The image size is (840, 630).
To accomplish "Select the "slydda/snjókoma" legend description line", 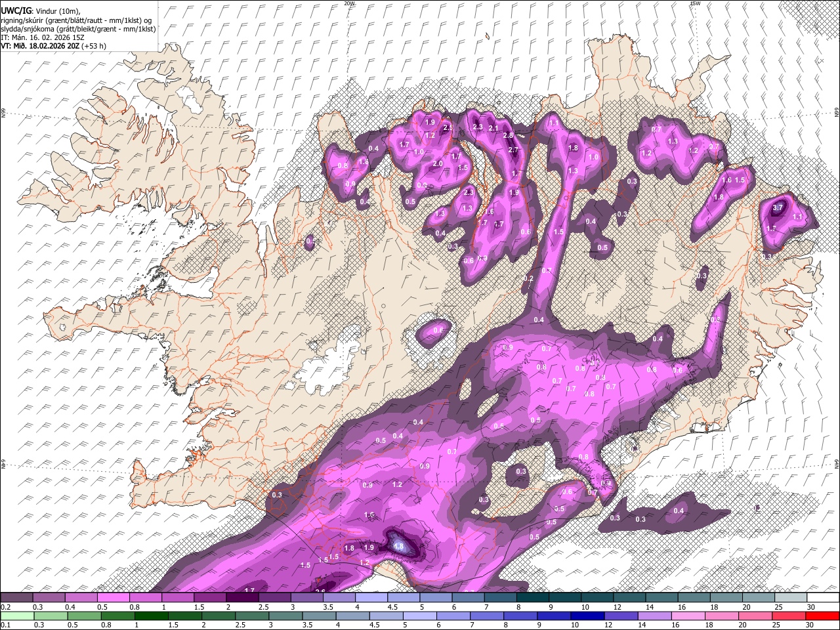I will [78, 29].
